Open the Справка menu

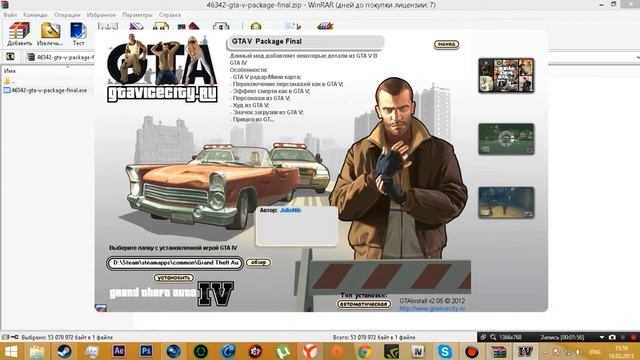[x=170, y=15]
